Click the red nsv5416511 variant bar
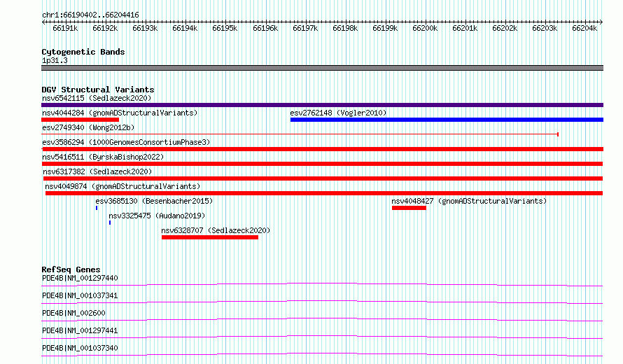The width and height of the screenshot is (623, 364). point(322,164)
